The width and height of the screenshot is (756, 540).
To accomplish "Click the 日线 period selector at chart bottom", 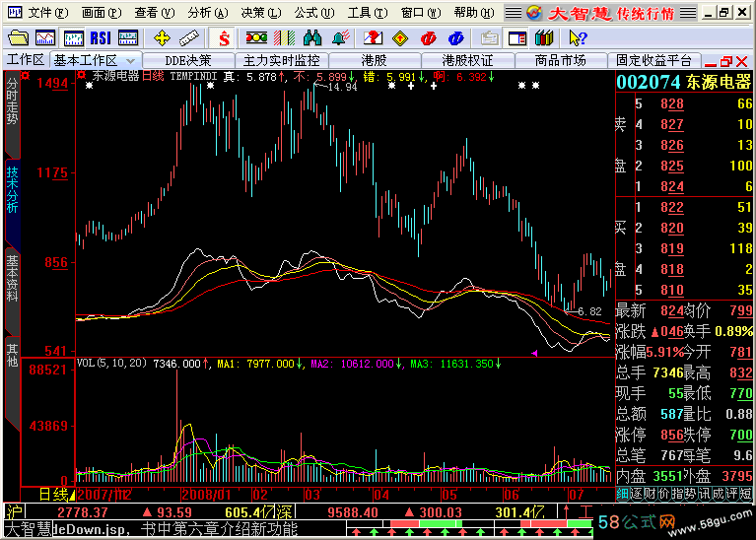I will [x=56, y=495].
